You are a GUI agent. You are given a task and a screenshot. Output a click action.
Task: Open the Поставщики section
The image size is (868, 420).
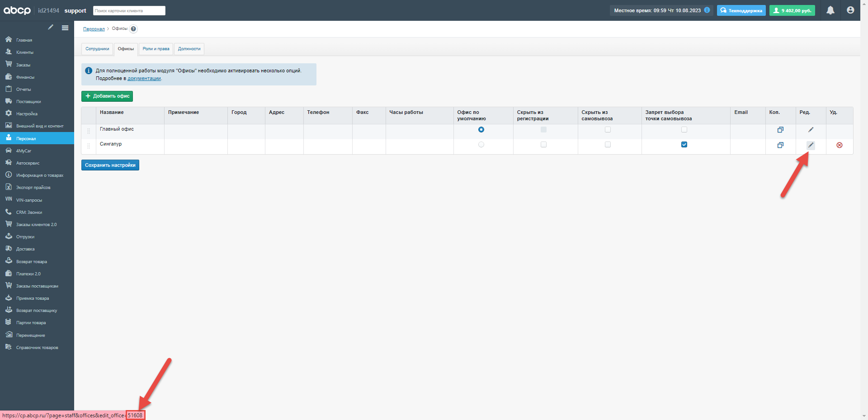coord(37,102)
